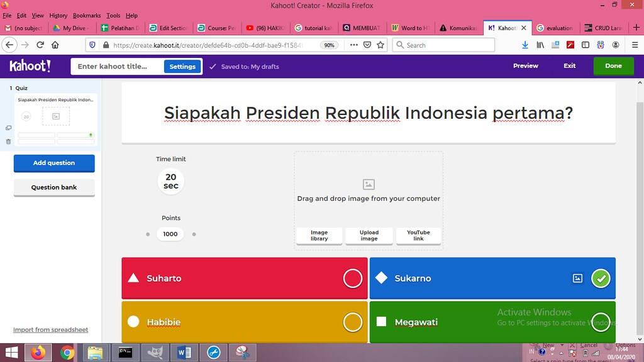Open Firefox downloads arrow icon
This screenshot has width=644, height=362.
point(525,45)
